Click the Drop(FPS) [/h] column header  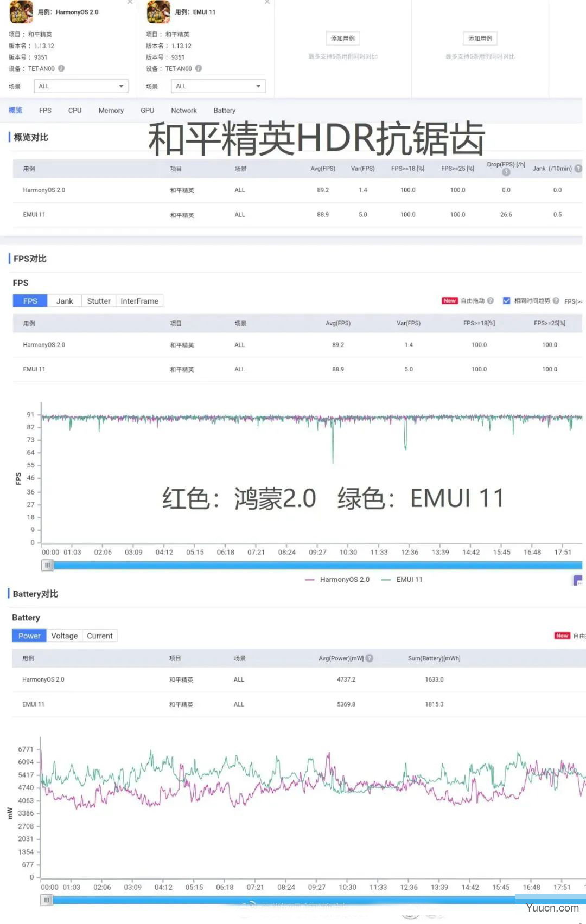coord(506,165)
